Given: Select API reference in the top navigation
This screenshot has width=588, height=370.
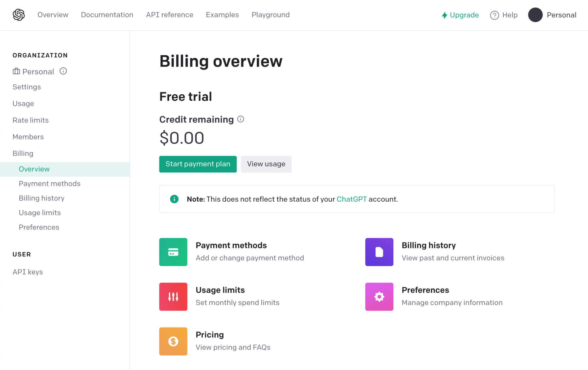Looking at the screenshot, I should coord(169,15).
